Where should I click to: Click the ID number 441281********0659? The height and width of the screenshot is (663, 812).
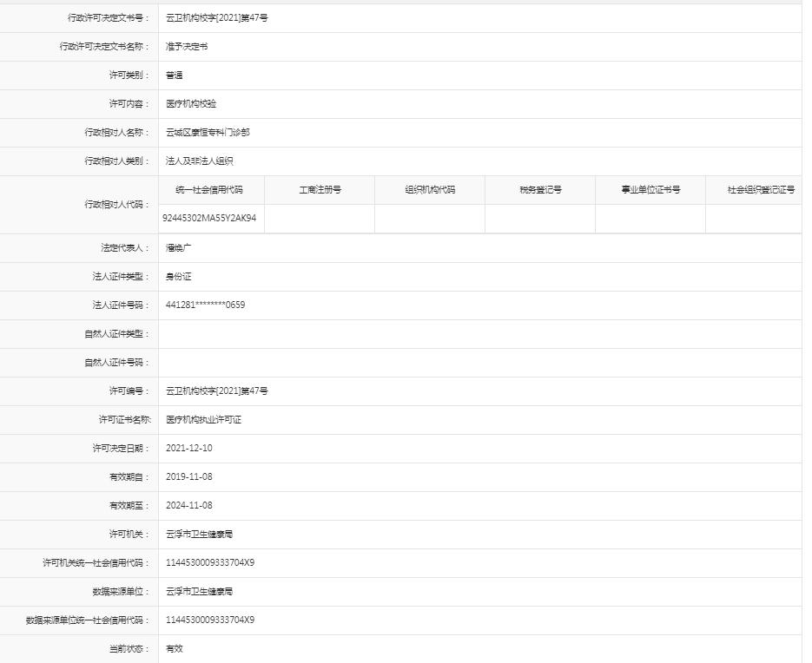(205, 305)
